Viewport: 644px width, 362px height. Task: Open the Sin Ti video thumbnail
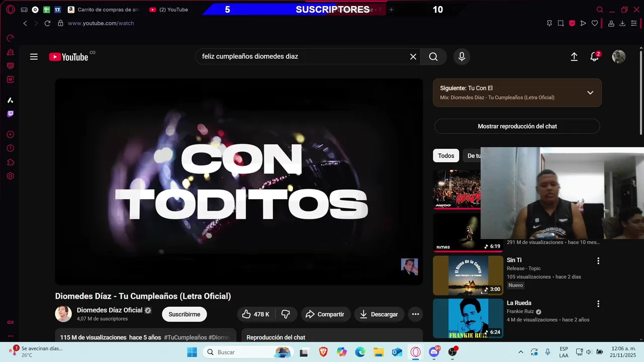[468, 276]
